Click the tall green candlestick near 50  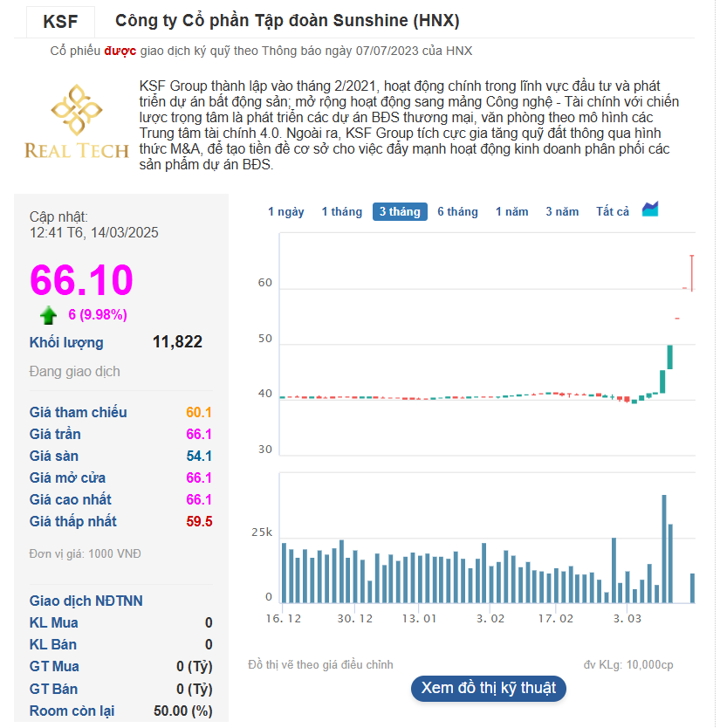pyautogui.click(x=670, y=356)
